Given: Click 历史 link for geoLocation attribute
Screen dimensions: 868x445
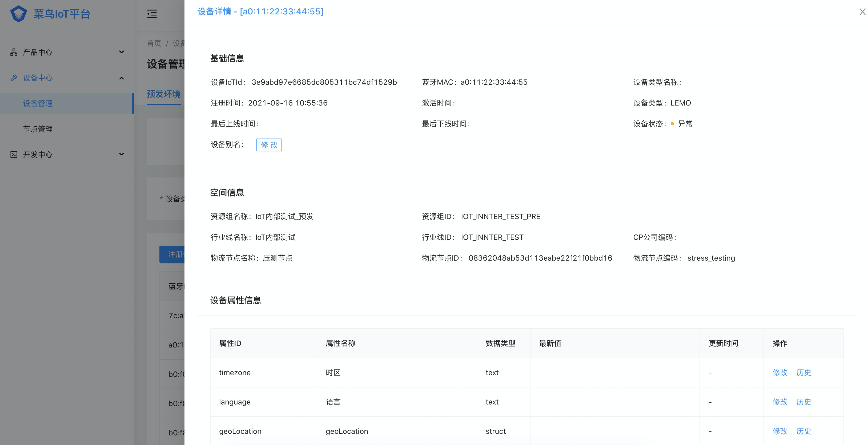Looking at the screenshot, I should (x=804, y=431).
